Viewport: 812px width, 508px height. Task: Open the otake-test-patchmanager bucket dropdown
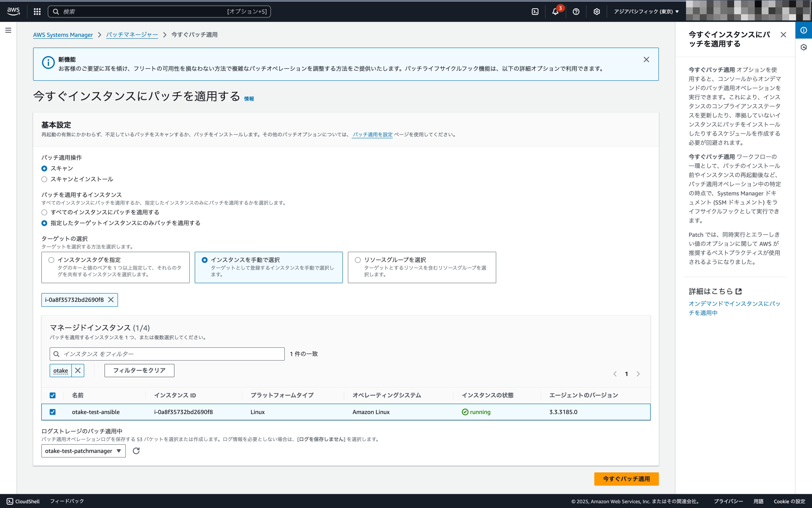pyautogui.click(x=83, y=451)
